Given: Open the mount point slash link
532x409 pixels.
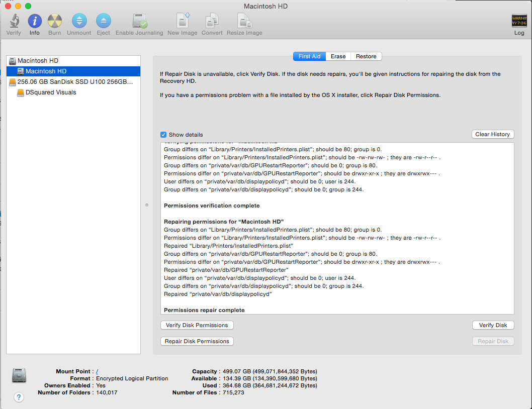Looking at the screenshot, I should click(97, 371).
